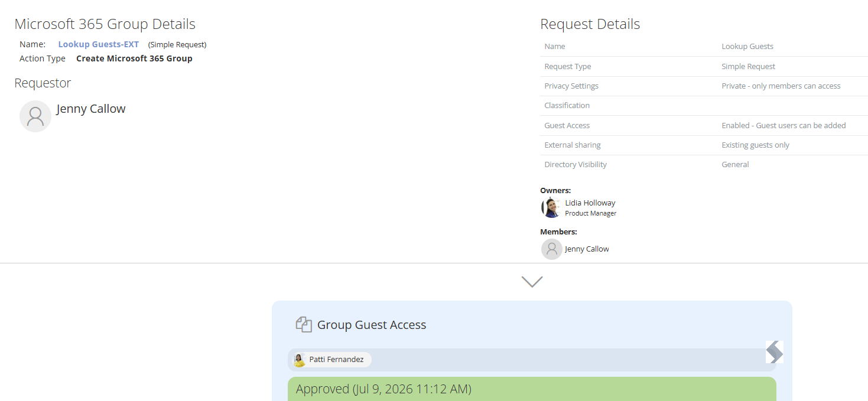
Task: Select the Jenny Callow requestor name
Action: 91,109
